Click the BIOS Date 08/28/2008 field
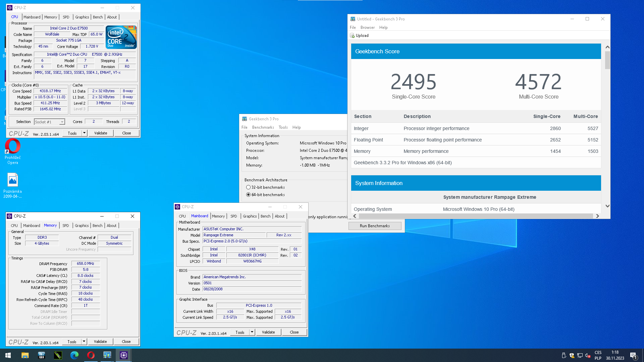This screenshot has height=362, width=644. click(252, 289)
